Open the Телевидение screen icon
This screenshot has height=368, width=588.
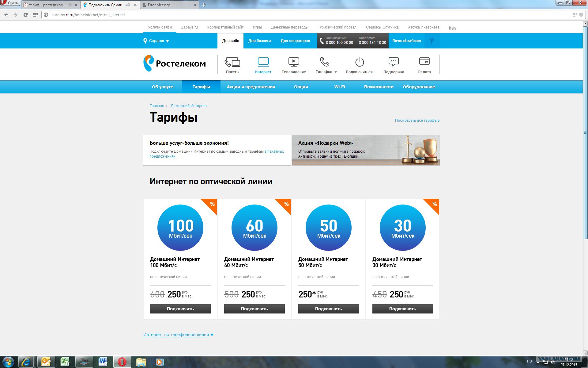coord(294,62)
